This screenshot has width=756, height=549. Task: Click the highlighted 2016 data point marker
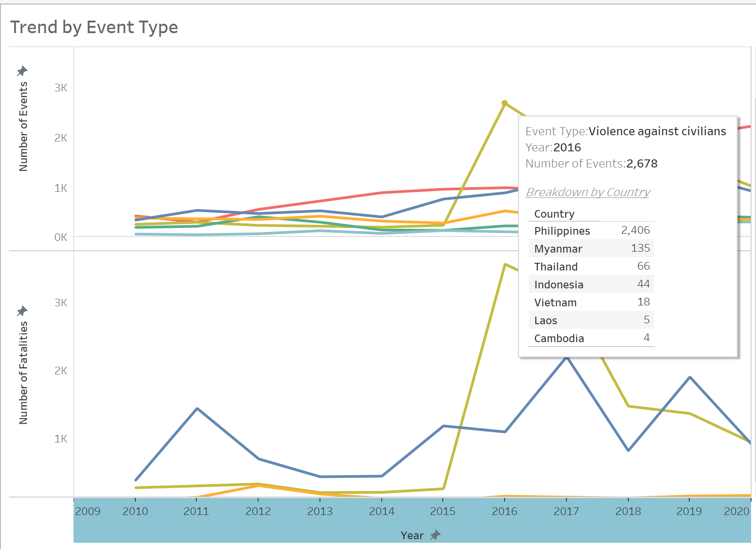point(505,103)
